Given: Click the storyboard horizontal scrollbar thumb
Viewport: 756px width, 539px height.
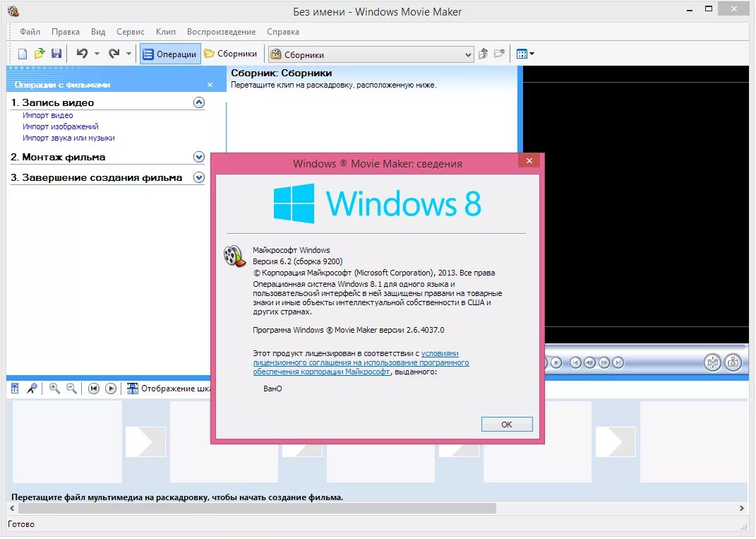Looking at the screenshot, I should coord(258,508).
